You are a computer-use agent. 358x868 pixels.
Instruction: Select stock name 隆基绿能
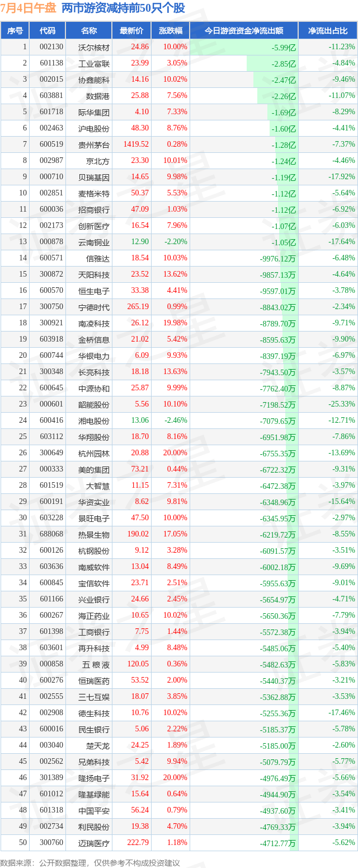(x=94, y=794)
